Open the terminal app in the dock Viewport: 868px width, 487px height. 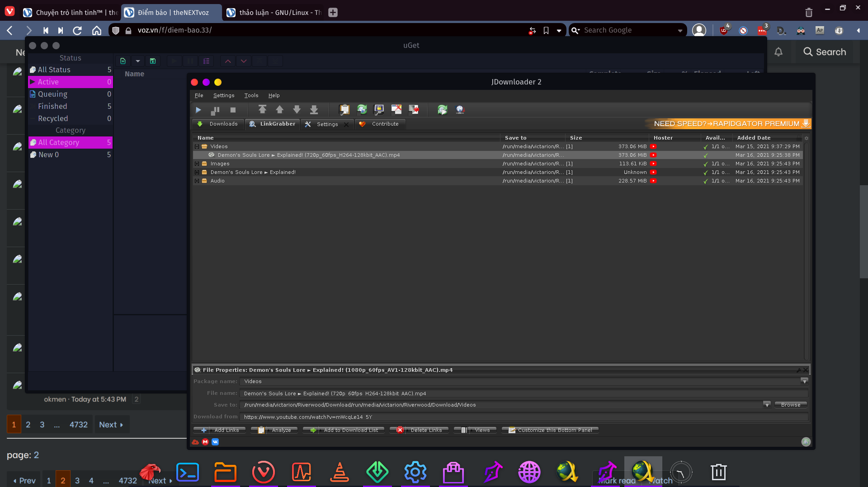coord(188,472)
